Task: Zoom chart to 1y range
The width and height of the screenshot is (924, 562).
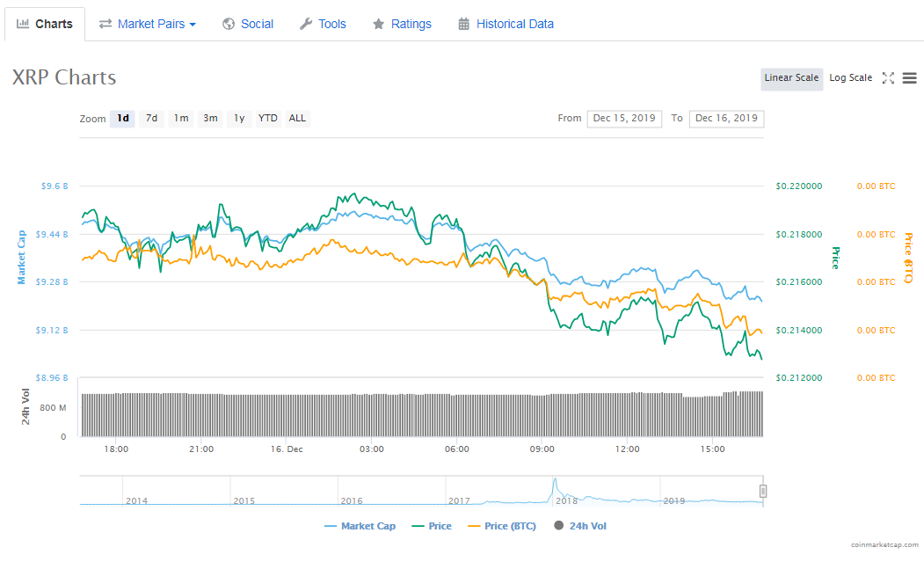Action: point(238,118)
